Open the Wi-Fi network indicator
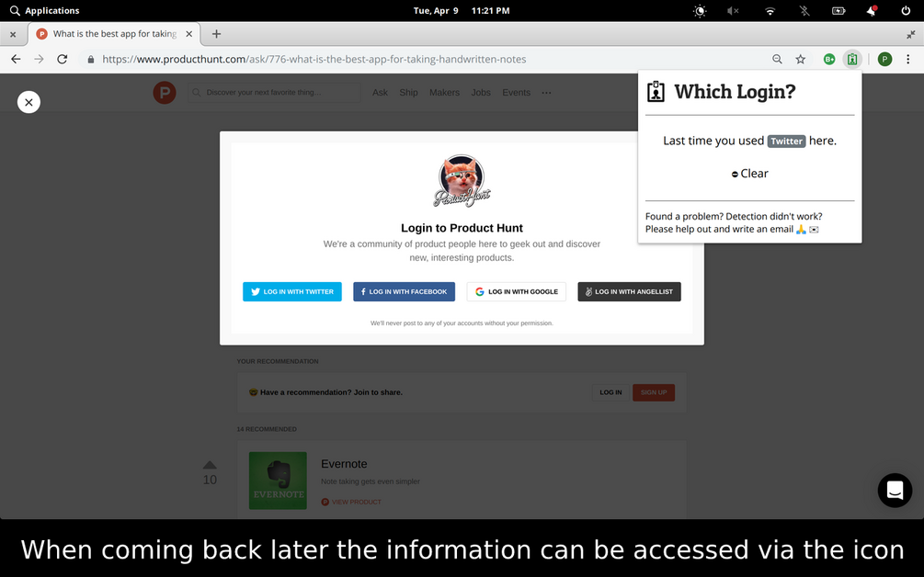The height and width of the screenshot is (577, 924). click(770, 11)
